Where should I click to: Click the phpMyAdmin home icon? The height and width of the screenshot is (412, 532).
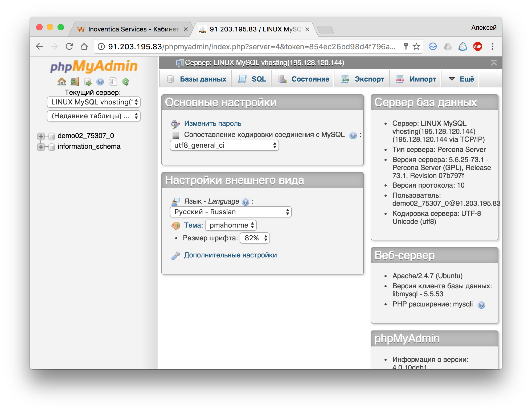pos(62,82)
